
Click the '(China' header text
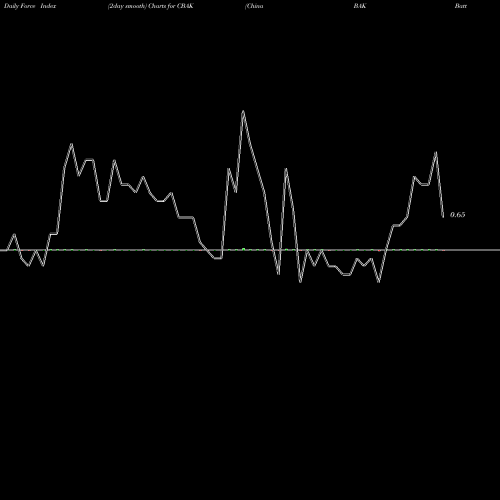pyautogui.click(x=254, y=6)
